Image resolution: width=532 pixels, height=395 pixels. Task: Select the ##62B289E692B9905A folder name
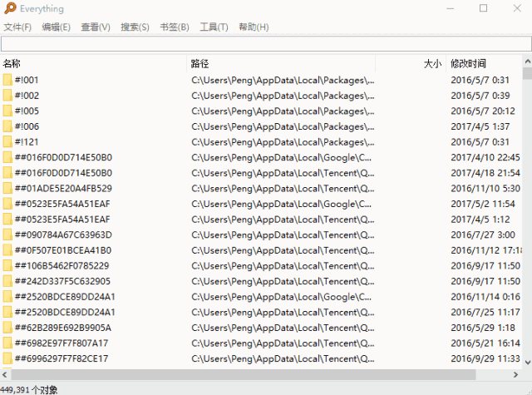(63, 328)
